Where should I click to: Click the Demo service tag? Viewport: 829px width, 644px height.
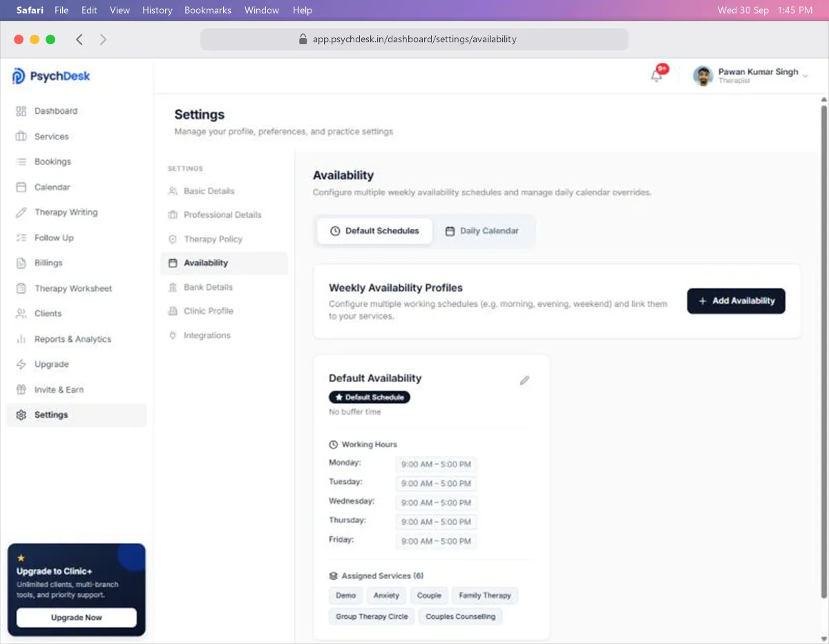346,596
